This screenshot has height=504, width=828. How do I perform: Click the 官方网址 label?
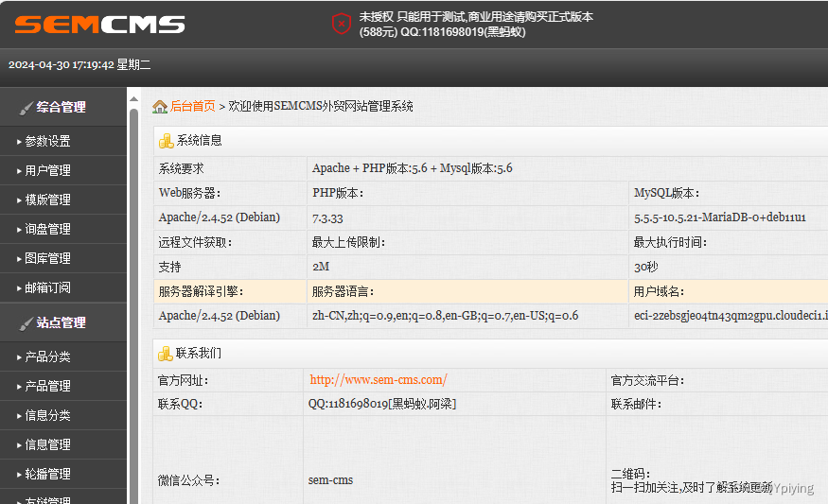[183, 380]
